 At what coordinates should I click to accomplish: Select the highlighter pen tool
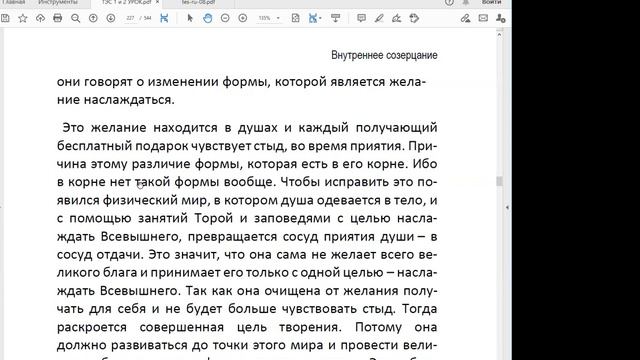(x=379, y=18)
